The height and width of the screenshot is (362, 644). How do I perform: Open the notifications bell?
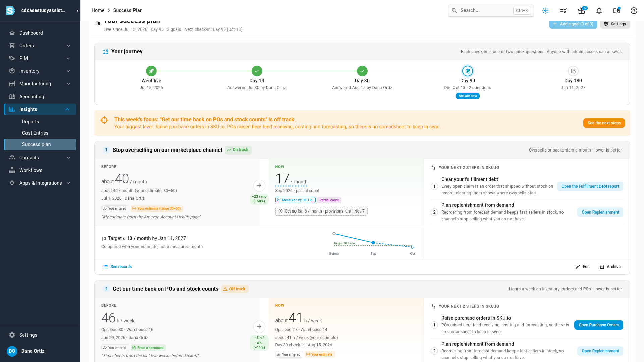coord(599,11)
